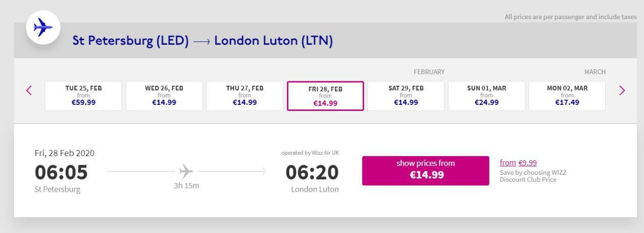
Task: Select MON 02, MAR at €17.49
Action: tap(567, 95)
